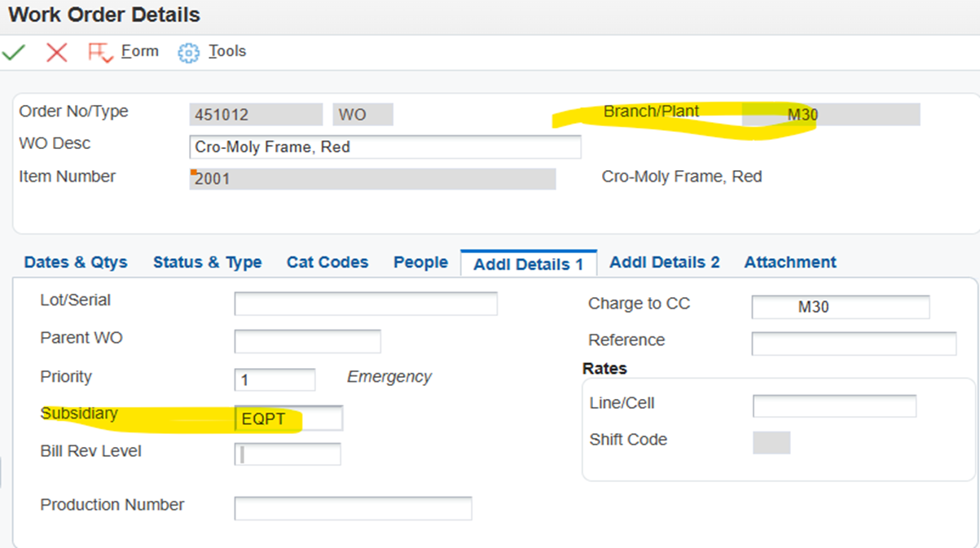Select the People tab

point(420,262)
